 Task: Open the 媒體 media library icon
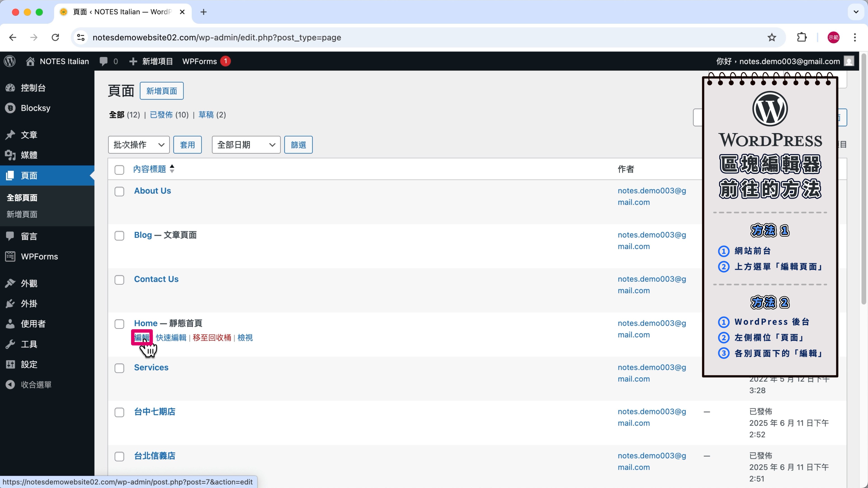point(10,155)
